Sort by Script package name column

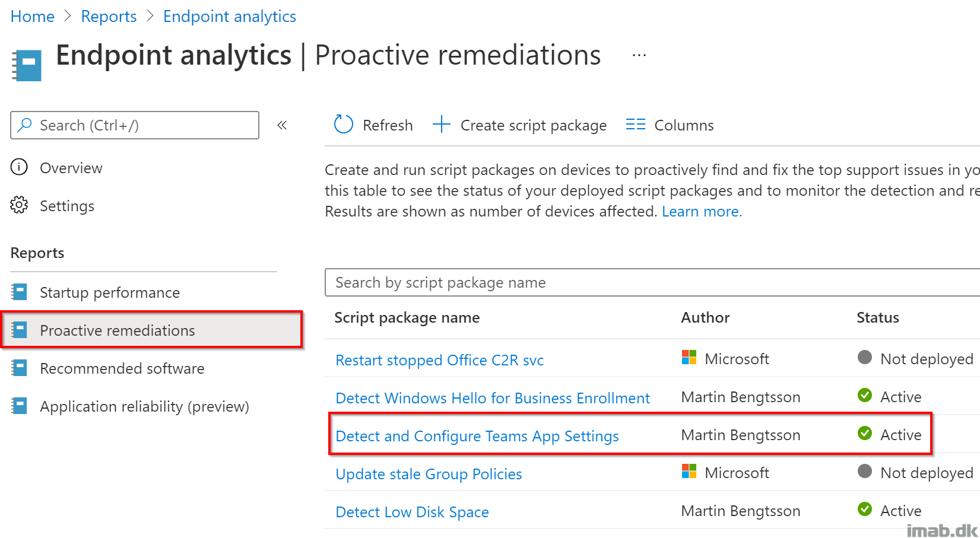[x=407, y=317]
